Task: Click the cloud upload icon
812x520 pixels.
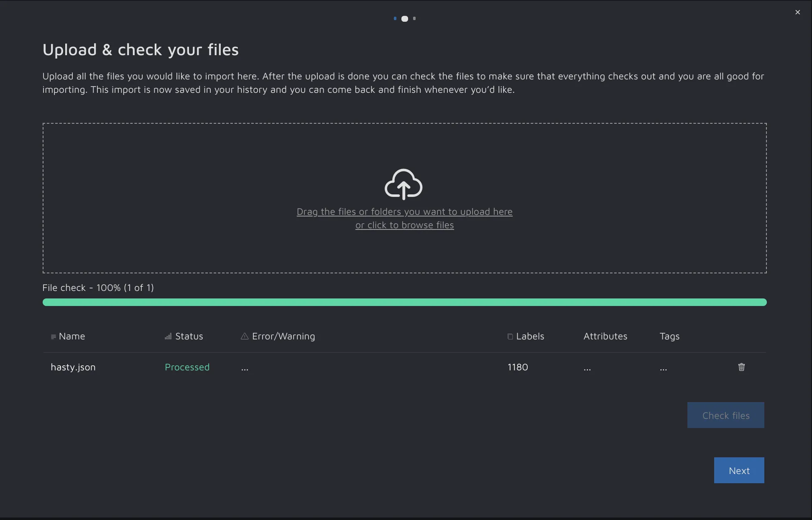Action: coord(403,184)
